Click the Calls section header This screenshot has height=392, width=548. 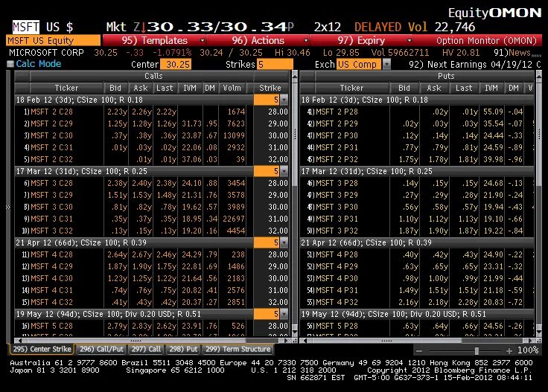153,76
